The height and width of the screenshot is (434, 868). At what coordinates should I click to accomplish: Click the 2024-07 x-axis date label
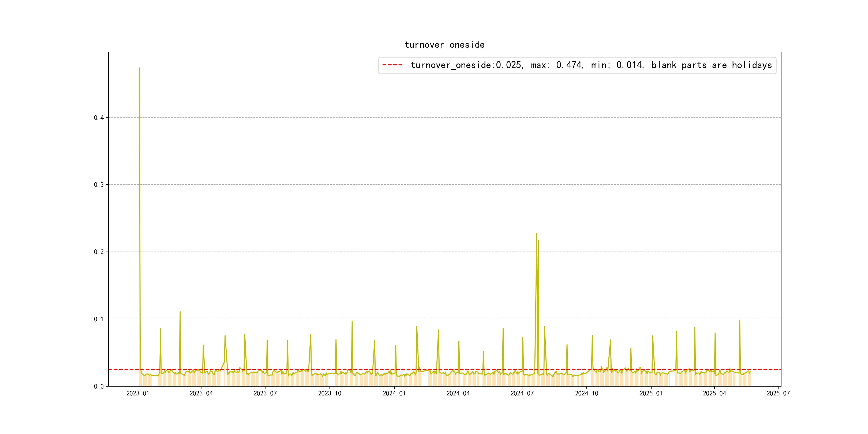(x=522, y=393)
